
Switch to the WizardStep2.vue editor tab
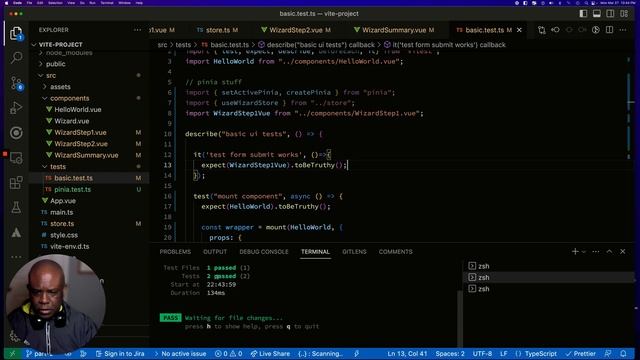pos(296,30)
